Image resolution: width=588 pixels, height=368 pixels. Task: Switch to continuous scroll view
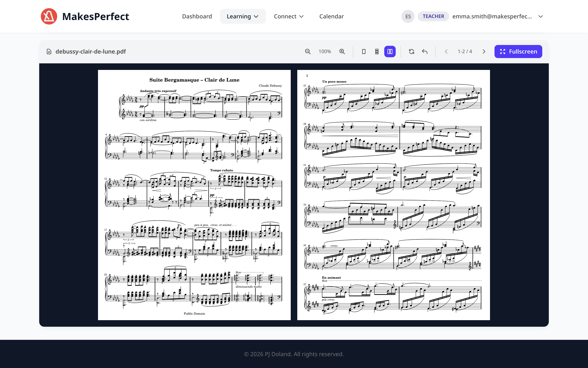(x=377, y=52)
